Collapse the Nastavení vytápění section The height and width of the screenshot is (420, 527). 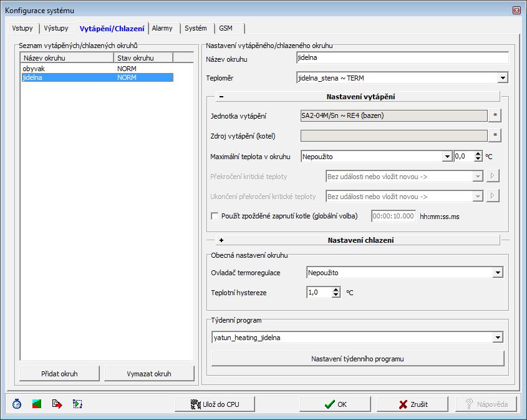[x=221, y=97]
